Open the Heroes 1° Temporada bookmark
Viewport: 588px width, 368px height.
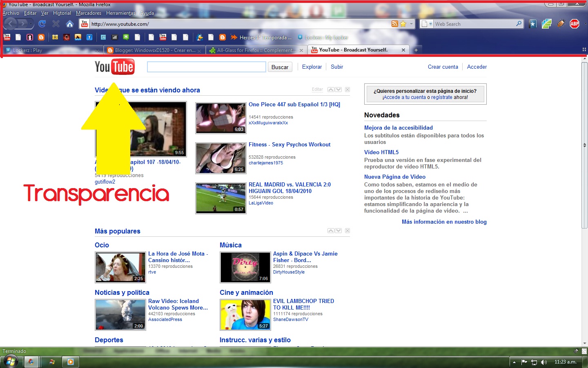[x=261, y=37]
